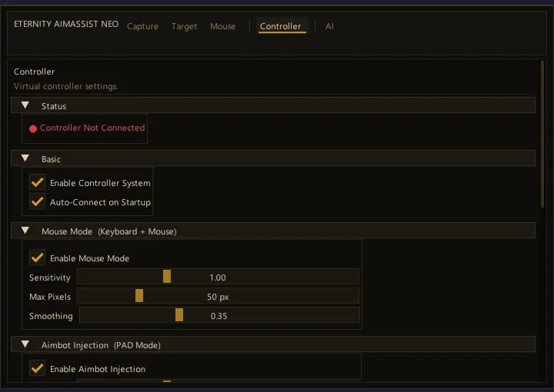The height and width of the screenshot is (392, 554).
Task: Click the Status section header label
Action: click(54, 106)
